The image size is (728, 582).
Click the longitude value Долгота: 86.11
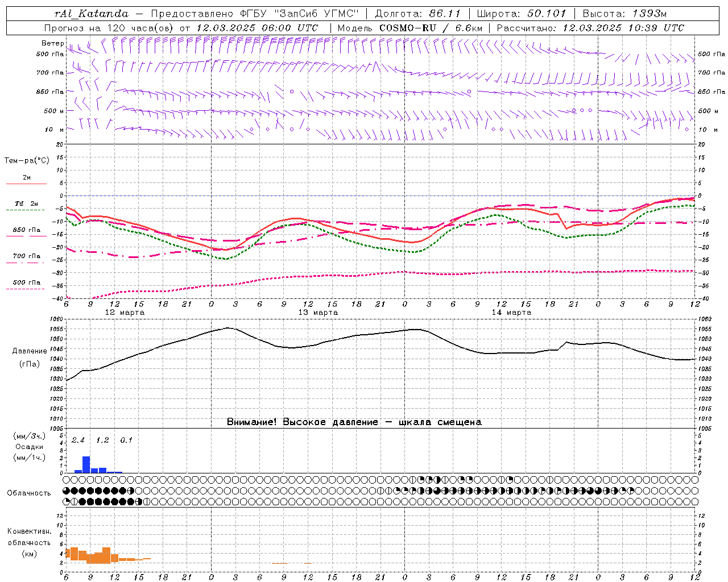418,14
